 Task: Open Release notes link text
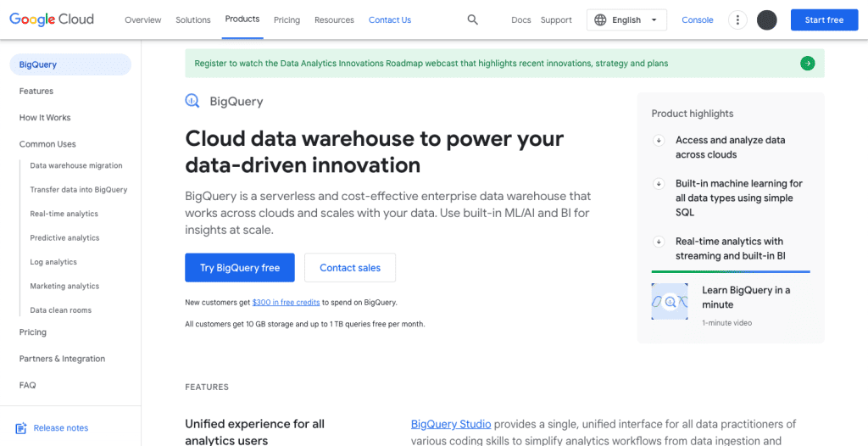[61, 427]
